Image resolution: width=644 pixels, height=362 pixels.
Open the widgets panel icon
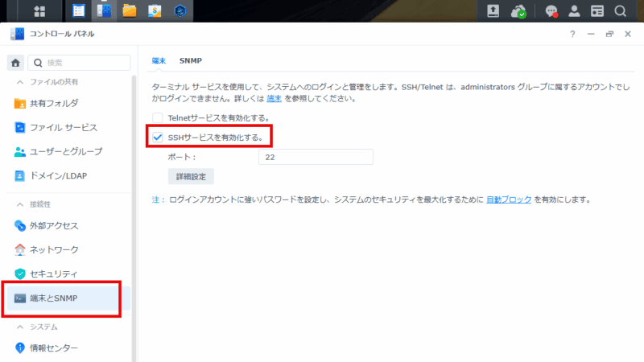[x=597, y=11]
